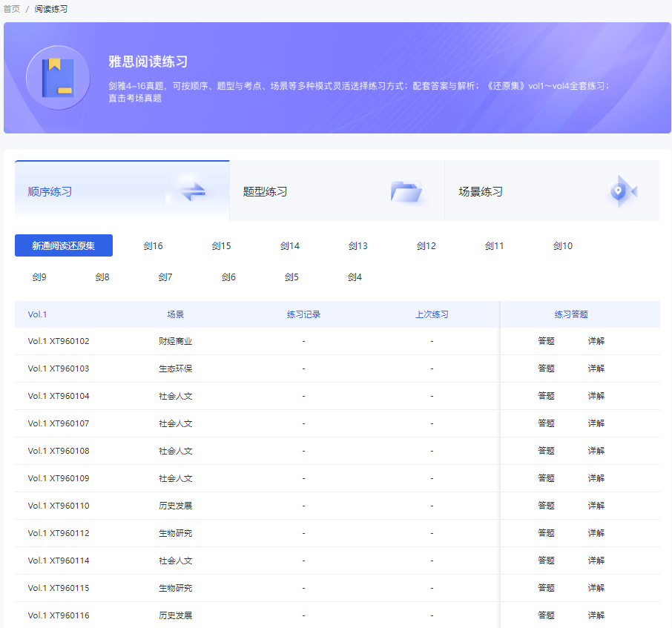View 详解 for Vol.1 XT960107
The image size is (672, 628).
[596, 423]
